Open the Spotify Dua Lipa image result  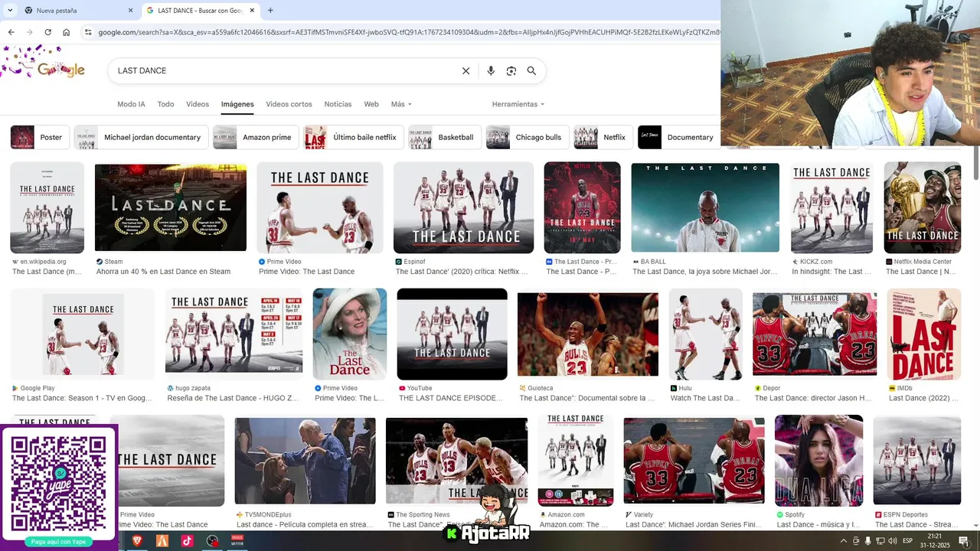[x=818, y=461]
